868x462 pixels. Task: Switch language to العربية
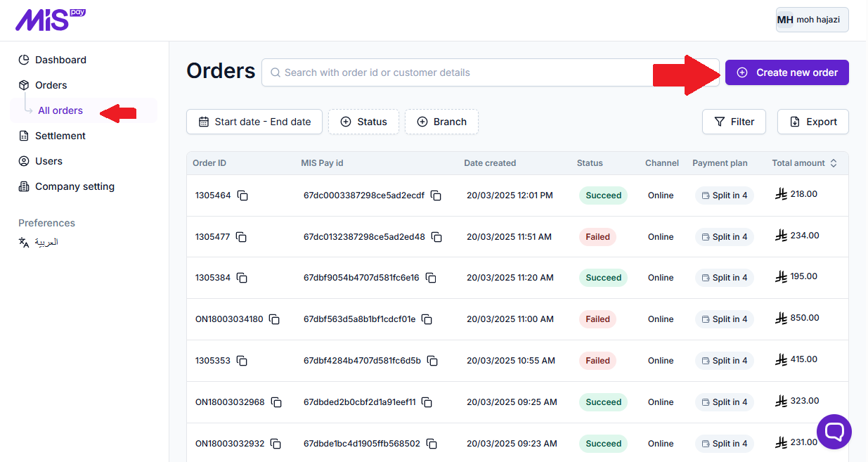point(39,242)
